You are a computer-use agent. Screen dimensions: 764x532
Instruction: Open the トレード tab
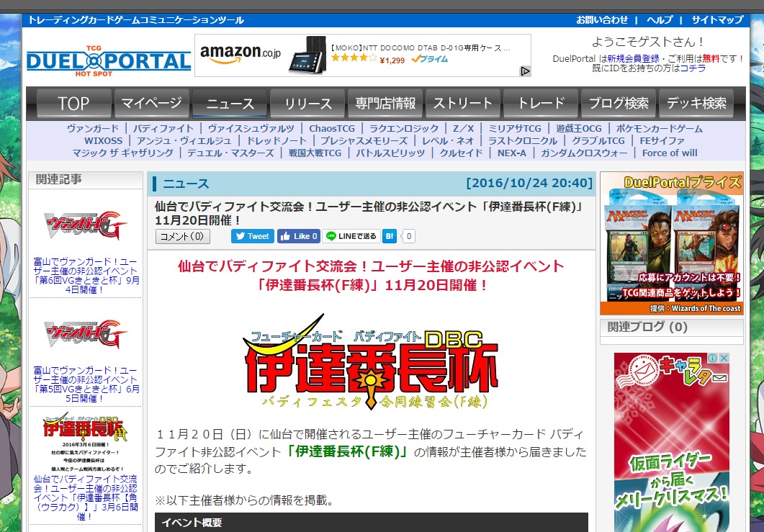tap(541, 103)
